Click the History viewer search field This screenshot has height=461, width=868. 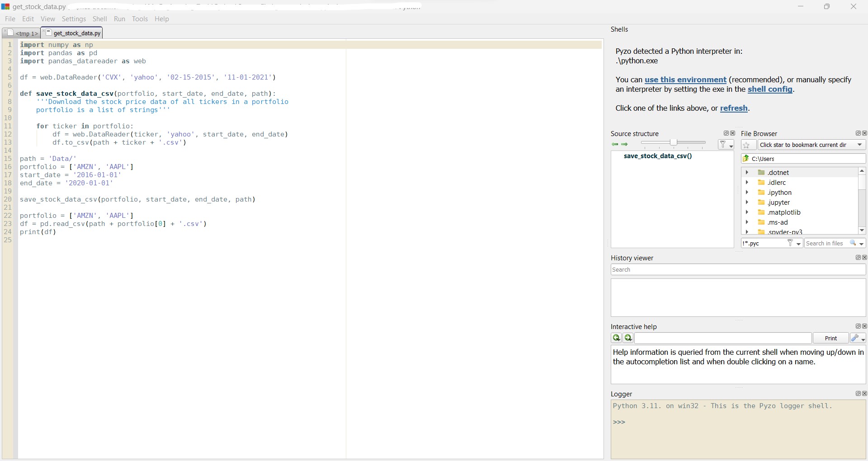point(737,269)
